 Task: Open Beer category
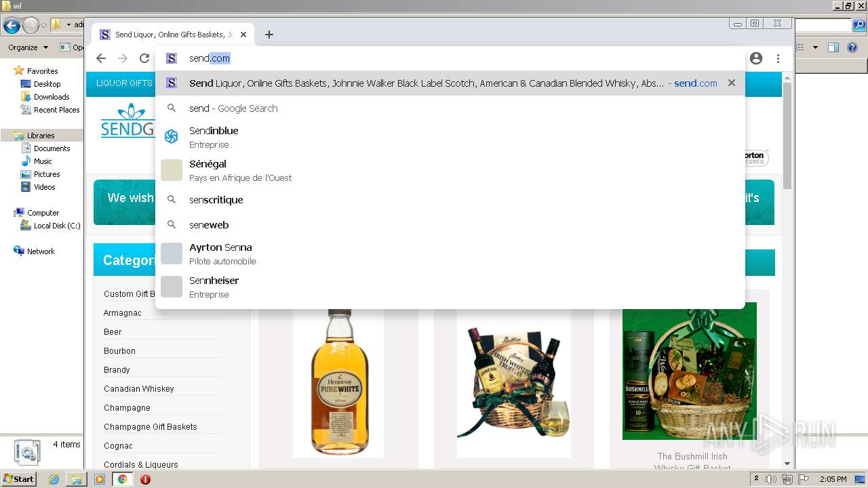point(113,332)
